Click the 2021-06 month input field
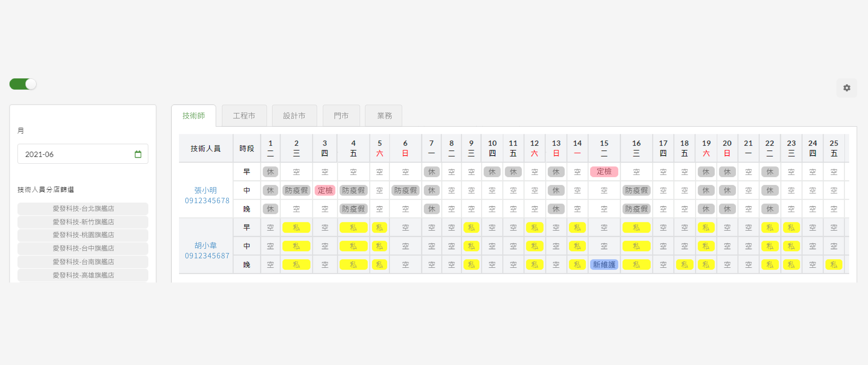 (x=77, y=154)
